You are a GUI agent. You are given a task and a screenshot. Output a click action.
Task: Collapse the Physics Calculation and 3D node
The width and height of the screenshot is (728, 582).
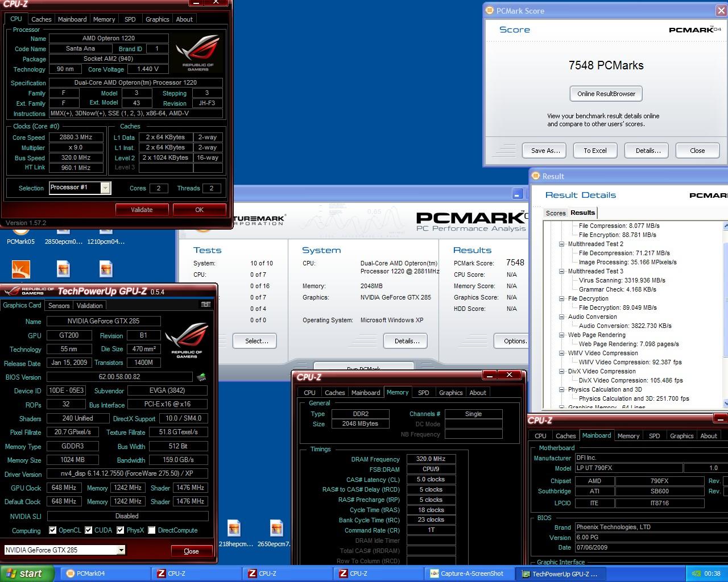pos(562,389)
